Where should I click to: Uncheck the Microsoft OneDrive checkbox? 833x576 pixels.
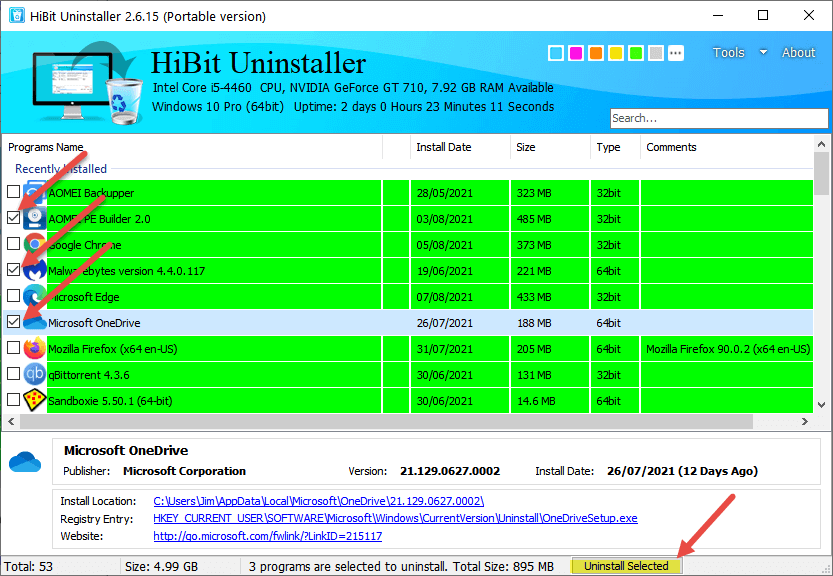(x=13, y=321)
